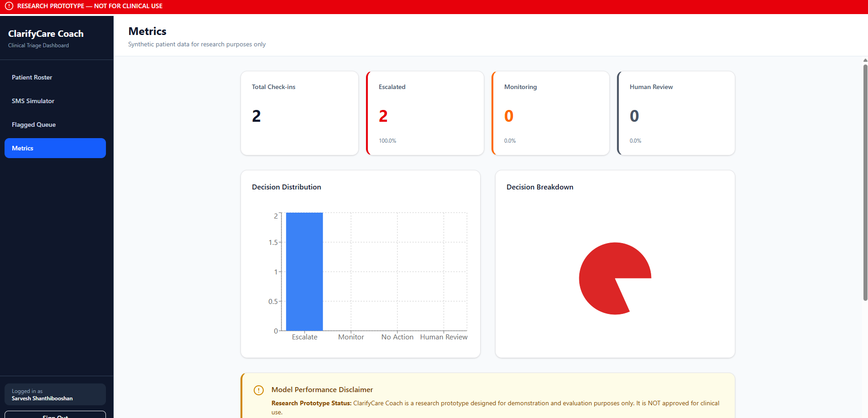The width and height of the screenshot is (868, 418).
Task: Select the Metrics sidebar item
Action: (55, 148)
